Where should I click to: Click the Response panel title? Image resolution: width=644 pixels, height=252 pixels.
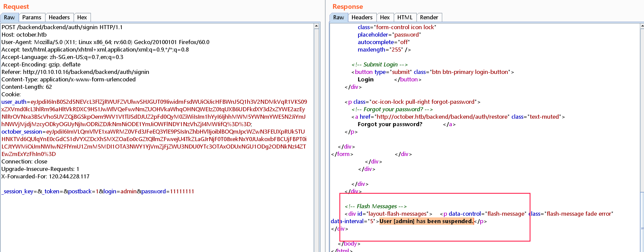tap(348, 6)
